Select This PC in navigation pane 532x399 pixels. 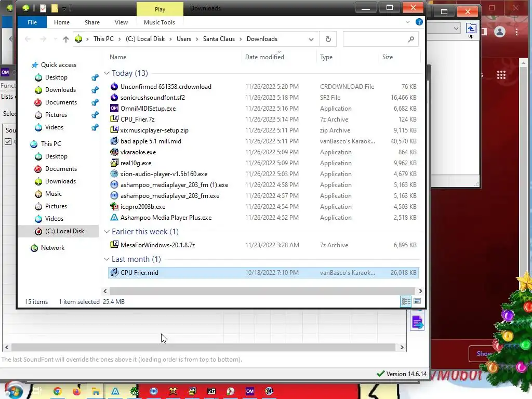pyautogui.click(x=51, y=144)
